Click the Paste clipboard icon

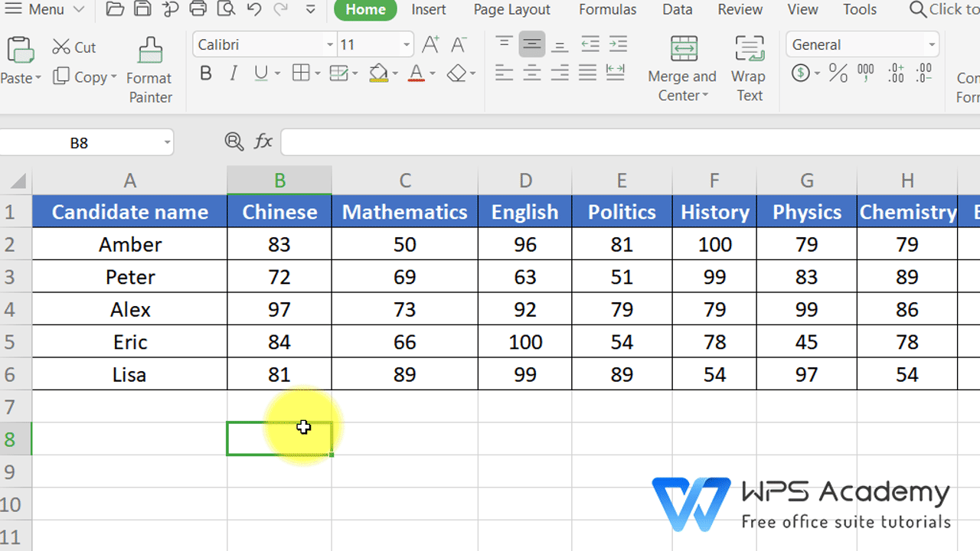(19, 50)
